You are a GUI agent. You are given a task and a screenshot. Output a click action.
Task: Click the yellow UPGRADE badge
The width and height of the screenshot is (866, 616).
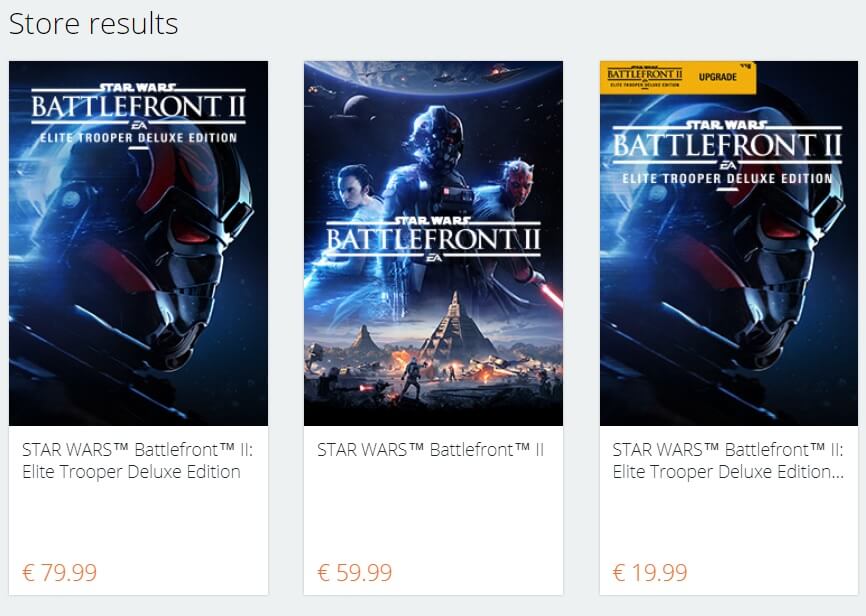coord(678,77)
